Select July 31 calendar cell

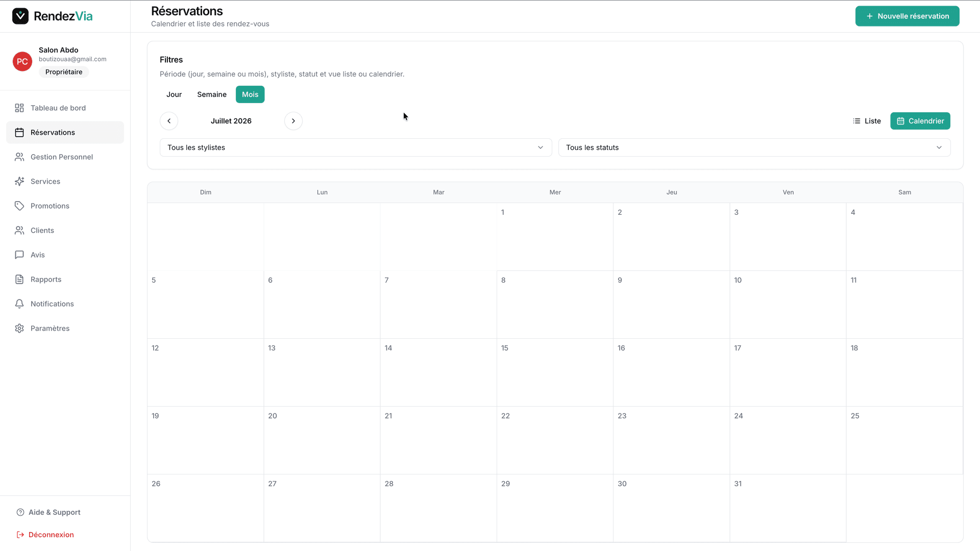788,508
